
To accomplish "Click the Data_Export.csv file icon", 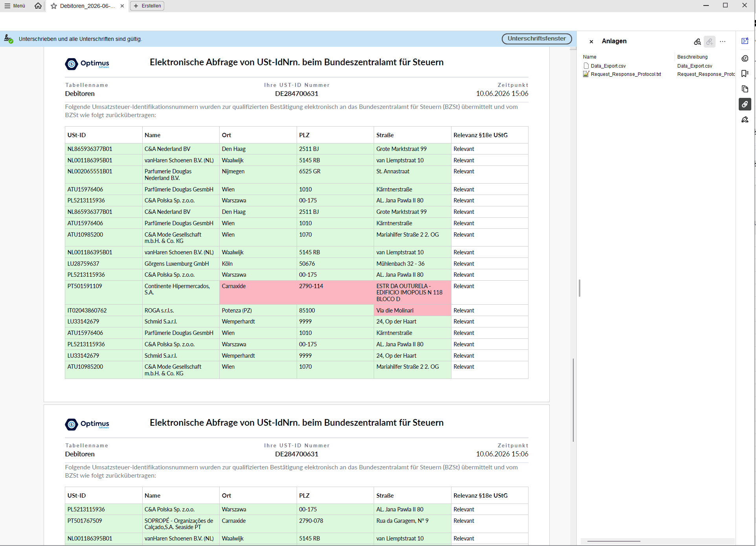I will pyautogui.click(x=586, y=66).
